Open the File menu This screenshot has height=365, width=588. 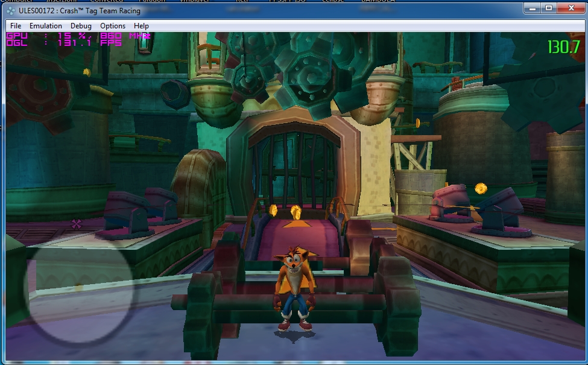[16, 26]
